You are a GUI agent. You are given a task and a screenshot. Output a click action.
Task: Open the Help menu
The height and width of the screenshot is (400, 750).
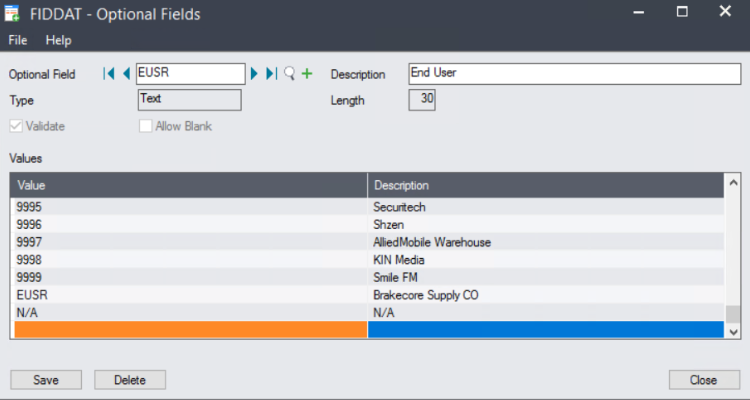point(58,40)
